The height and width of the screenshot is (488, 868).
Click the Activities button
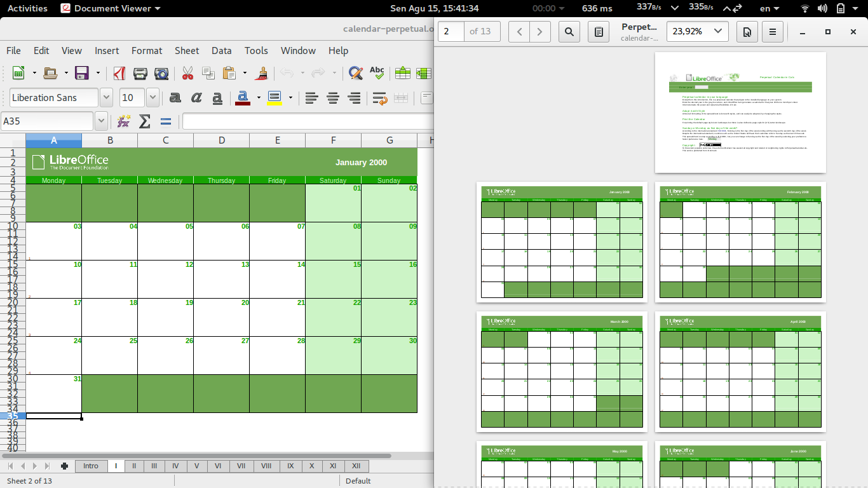click(x=27, y=8)
